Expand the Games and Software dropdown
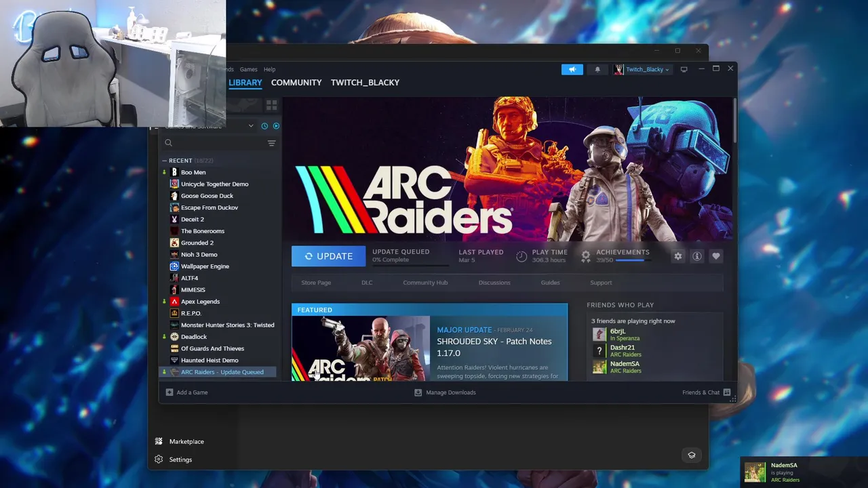This screenshot has height=488, width=868. [251, 126]
